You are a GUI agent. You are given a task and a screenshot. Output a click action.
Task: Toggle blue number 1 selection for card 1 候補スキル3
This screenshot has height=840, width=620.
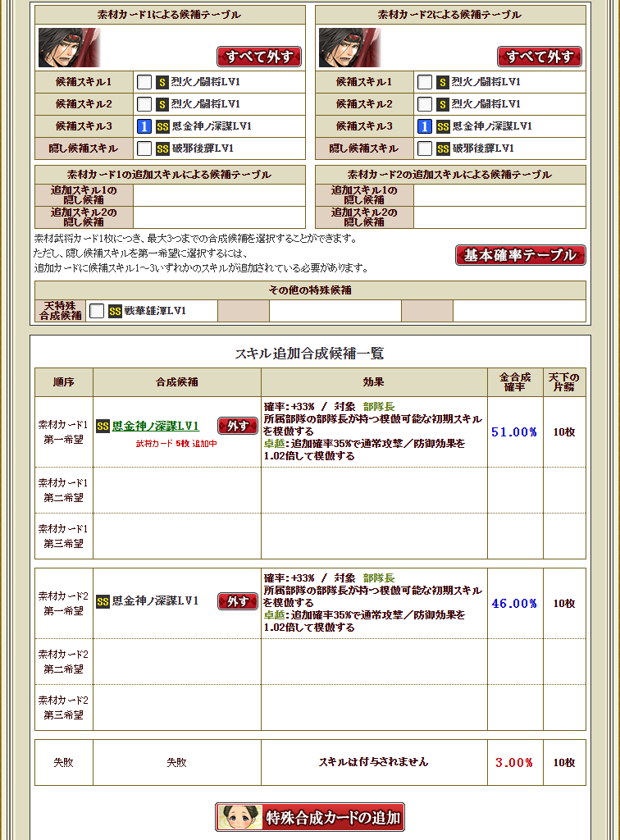point(144,126)
